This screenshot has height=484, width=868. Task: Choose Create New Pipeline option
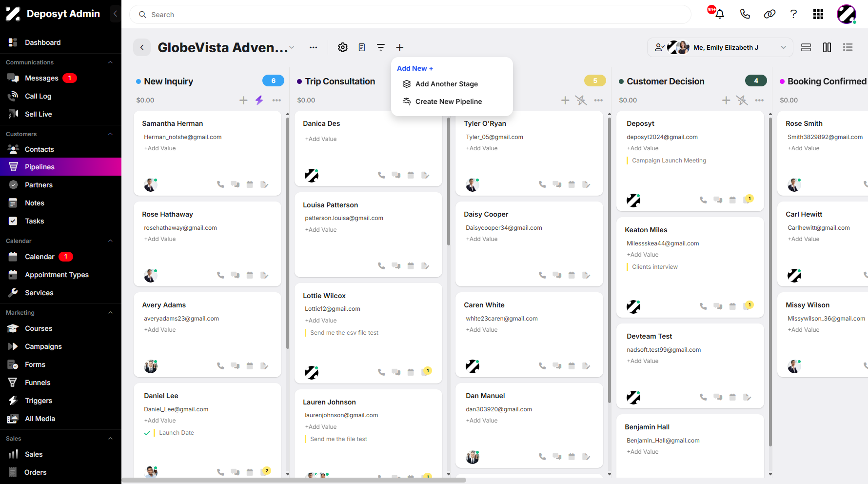[x=449, y=101]
